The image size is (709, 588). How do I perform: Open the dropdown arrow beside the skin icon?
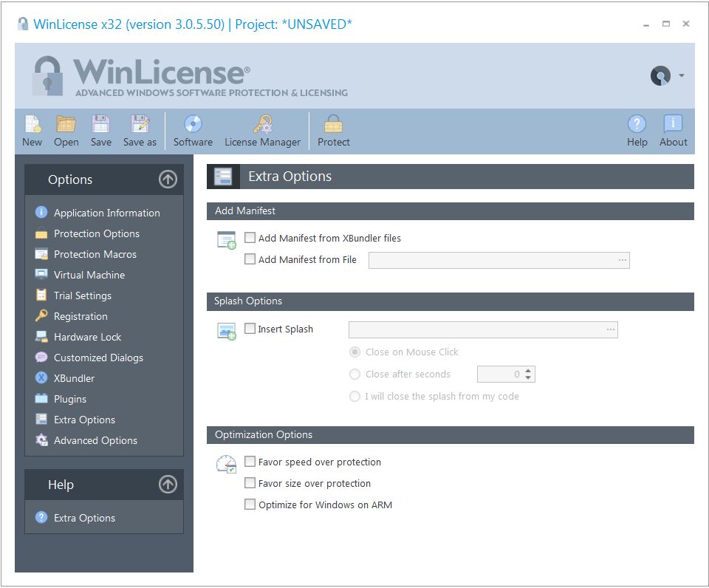pos(681,75)
